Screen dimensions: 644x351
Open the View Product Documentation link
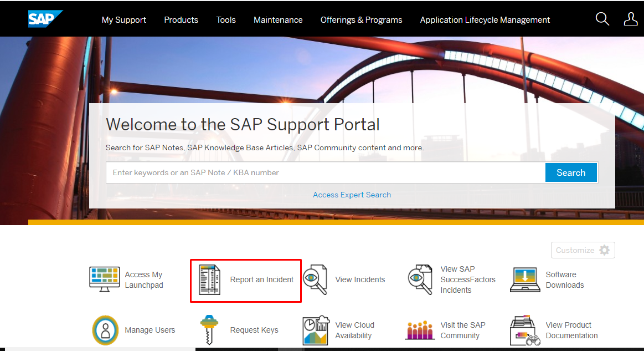pyautogui.click(x=571, y=330)
